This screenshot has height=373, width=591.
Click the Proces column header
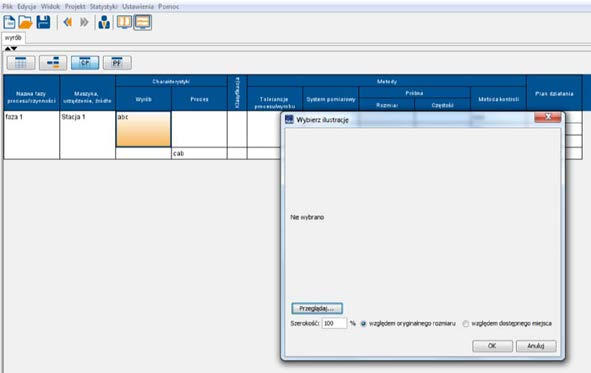pos(199,99)
